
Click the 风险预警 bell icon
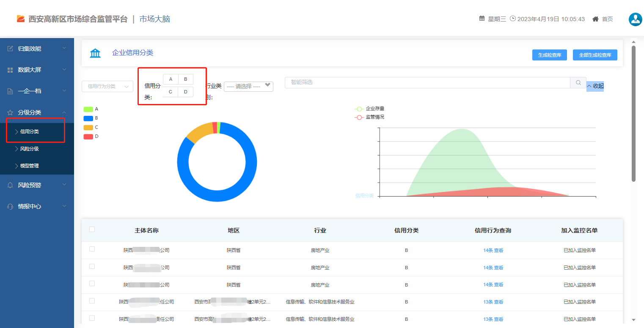coord(11,185)
